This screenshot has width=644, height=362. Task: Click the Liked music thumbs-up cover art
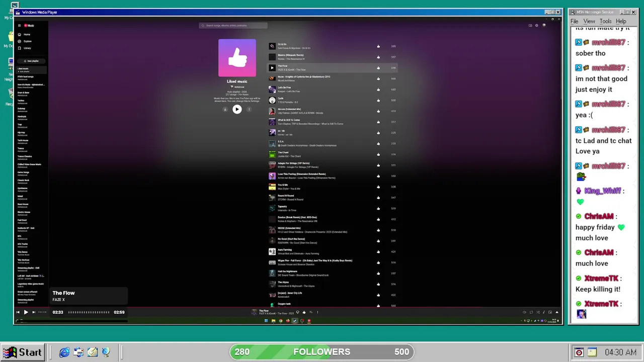237,58
